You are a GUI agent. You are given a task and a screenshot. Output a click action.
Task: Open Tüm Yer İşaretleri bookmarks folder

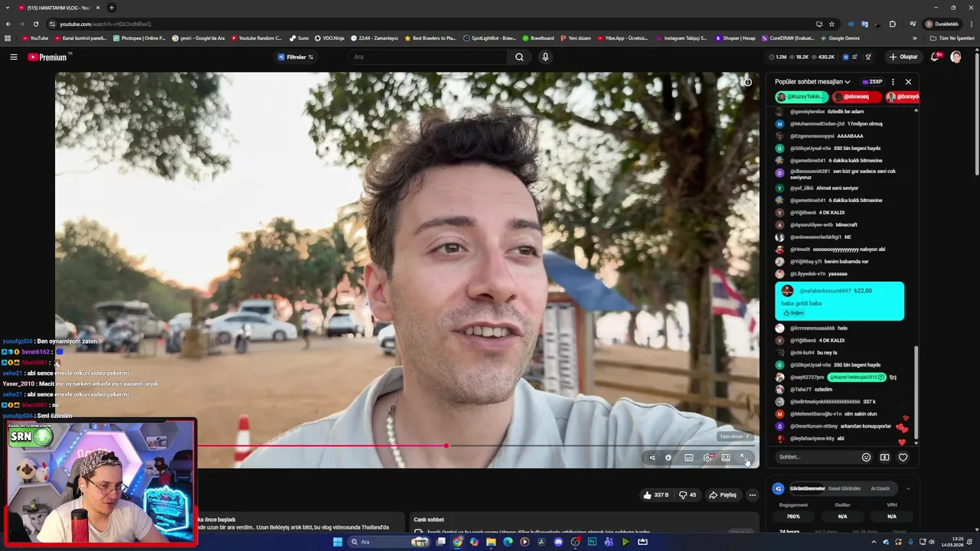click(953, 37)
